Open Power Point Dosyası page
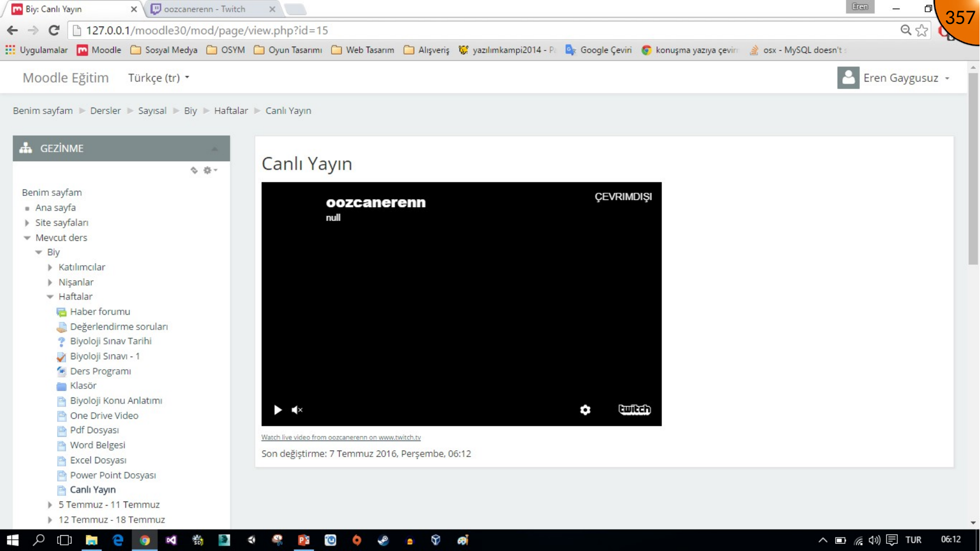 113,475
